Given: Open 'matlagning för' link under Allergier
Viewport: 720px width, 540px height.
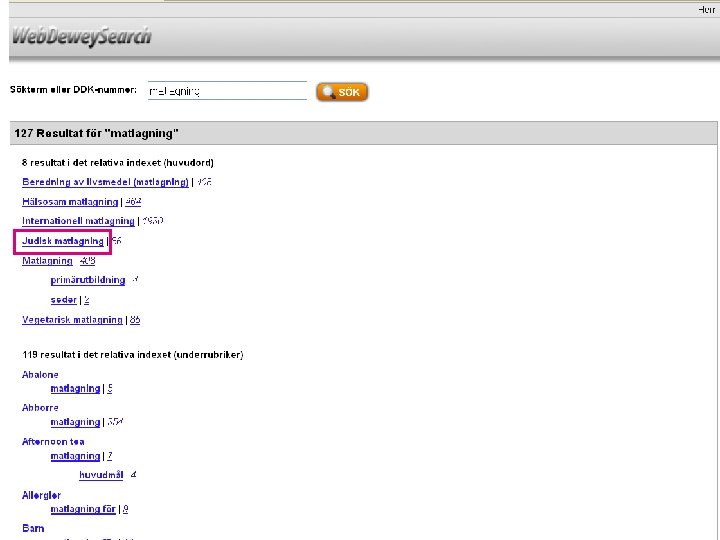Looking at the screenshot, I should tap(83, 509).
